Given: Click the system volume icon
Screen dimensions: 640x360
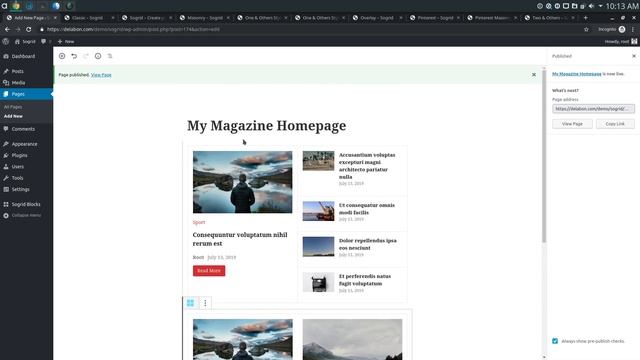Looking at the screenshot, I should (x=591, y=6).
